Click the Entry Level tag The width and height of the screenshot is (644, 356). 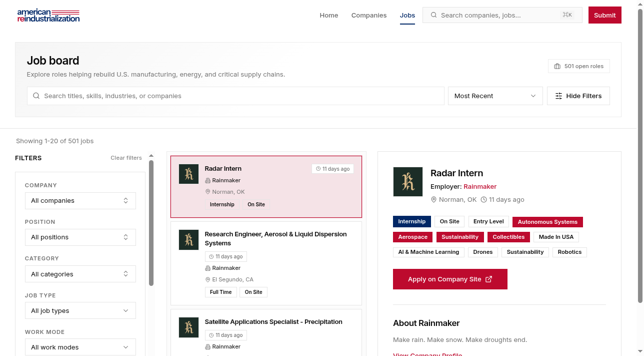coord(488,221)
